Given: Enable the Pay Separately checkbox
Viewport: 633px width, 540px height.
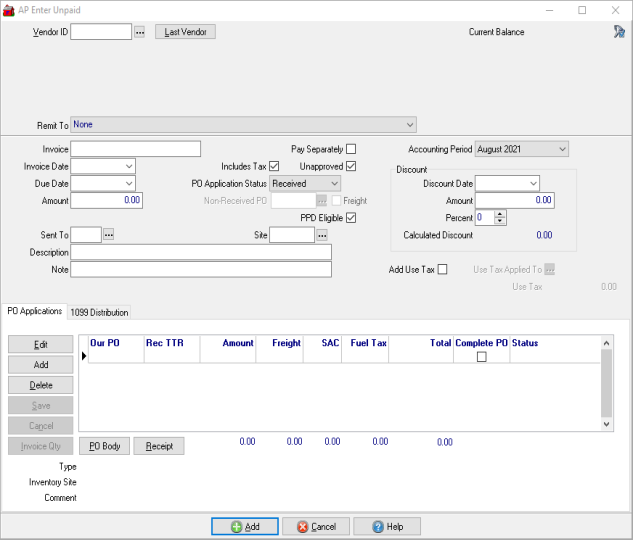Looking at the screenshot, I should coord(351,149).
